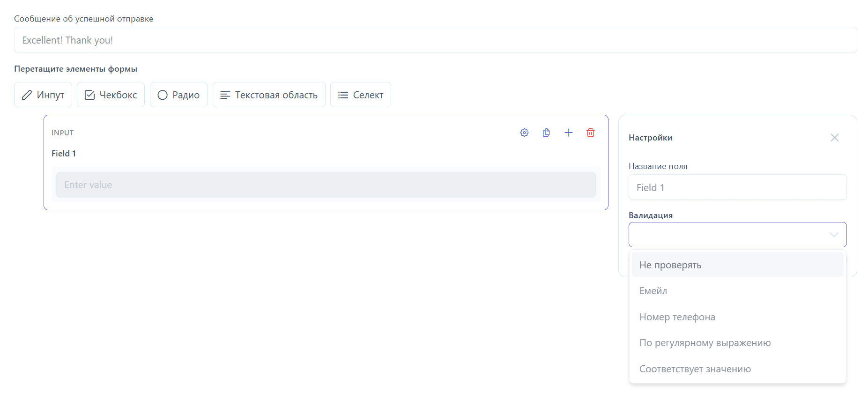Click the Название поля input field

coord(737,187)
